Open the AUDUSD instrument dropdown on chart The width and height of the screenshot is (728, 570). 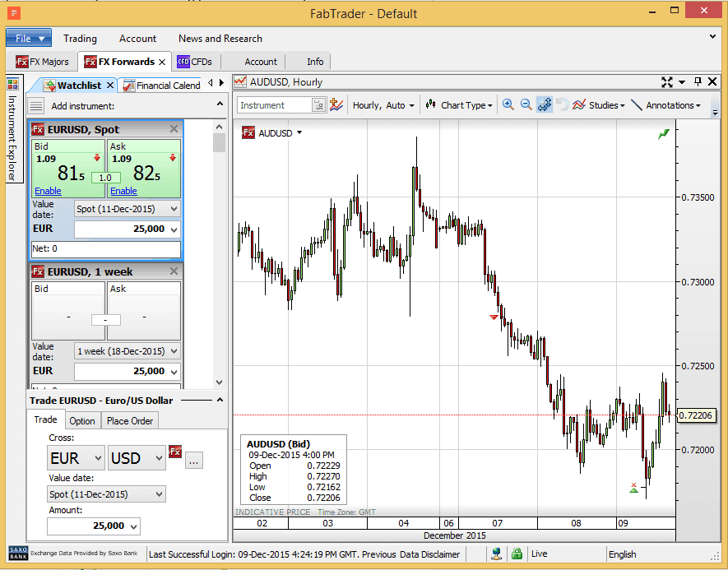click(x=299, y=132)
